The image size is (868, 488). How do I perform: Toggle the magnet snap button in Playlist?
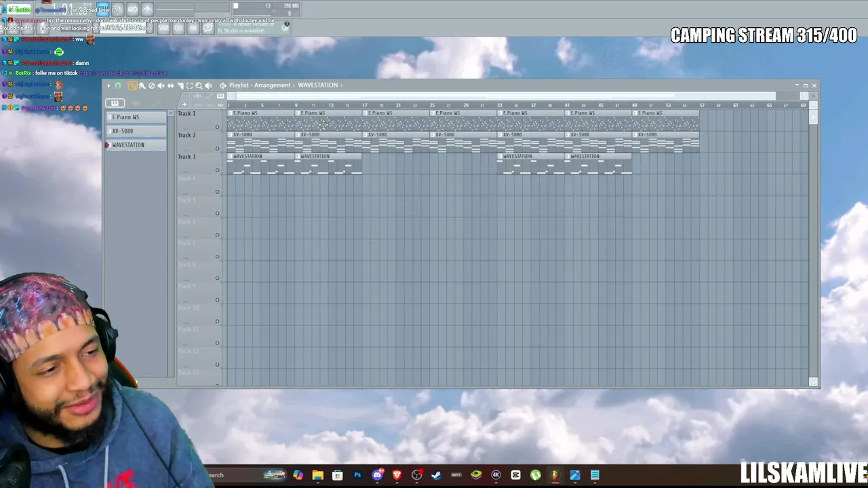(x=118, y=85)
